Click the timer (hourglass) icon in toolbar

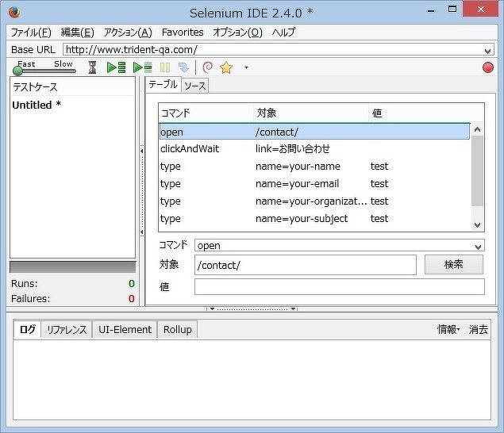point(92,67)
